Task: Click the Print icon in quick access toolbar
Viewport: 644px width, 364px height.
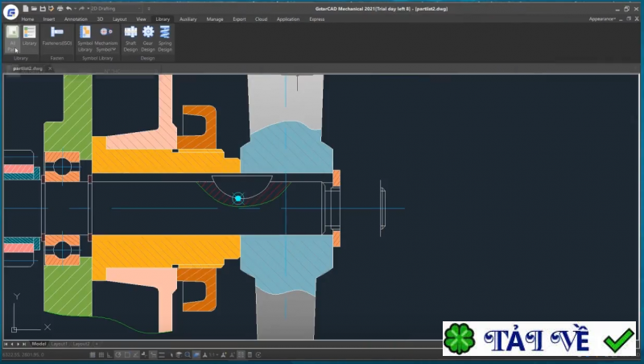Action: (x=60, y=8)
